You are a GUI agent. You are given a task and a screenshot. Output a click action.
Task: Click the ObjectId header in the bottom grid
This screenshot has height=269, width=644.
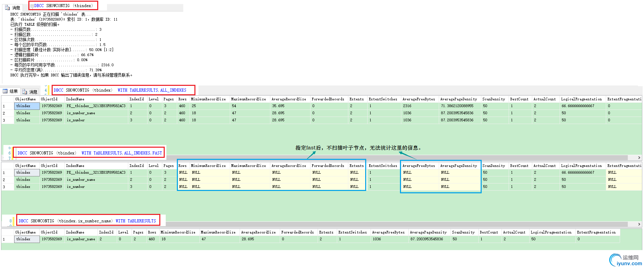pyautogui.click(x=52, y=232)
